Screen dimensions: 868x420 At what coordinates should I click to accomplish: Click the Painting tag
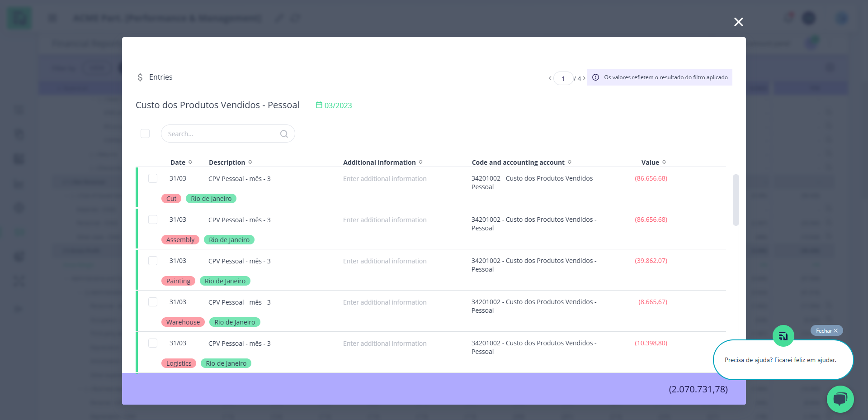[x=178, y=281]
